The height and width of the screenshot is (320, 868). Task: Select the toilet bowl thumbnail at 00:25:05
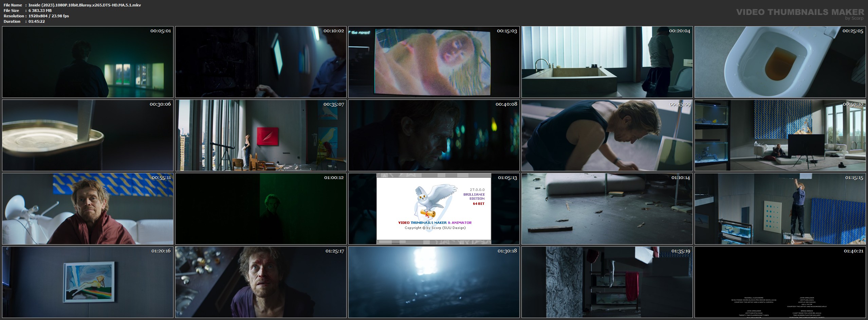pyautogui.click(x=780, y=62)
